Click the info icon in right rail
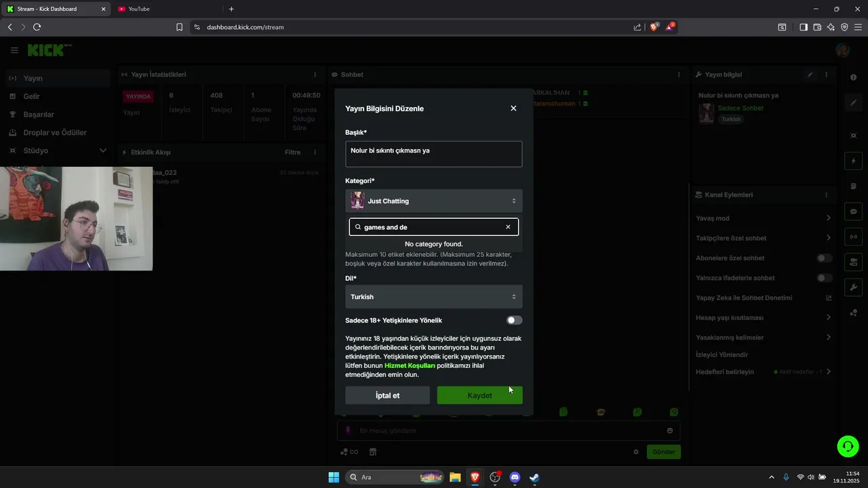Viewport: 868px width, 488px height. click(x=854, y=77)
